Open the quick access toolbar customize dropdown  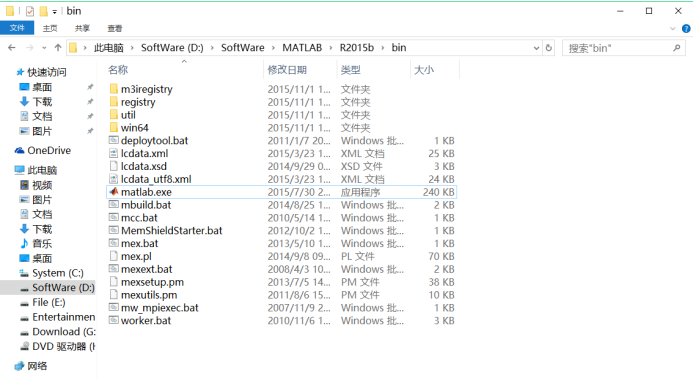54,12
